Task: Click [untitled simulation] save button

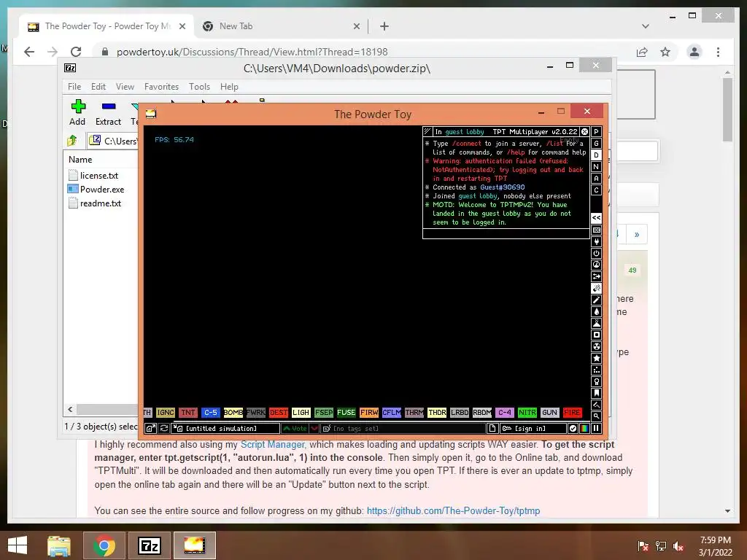Action: [x=225, y=428]
